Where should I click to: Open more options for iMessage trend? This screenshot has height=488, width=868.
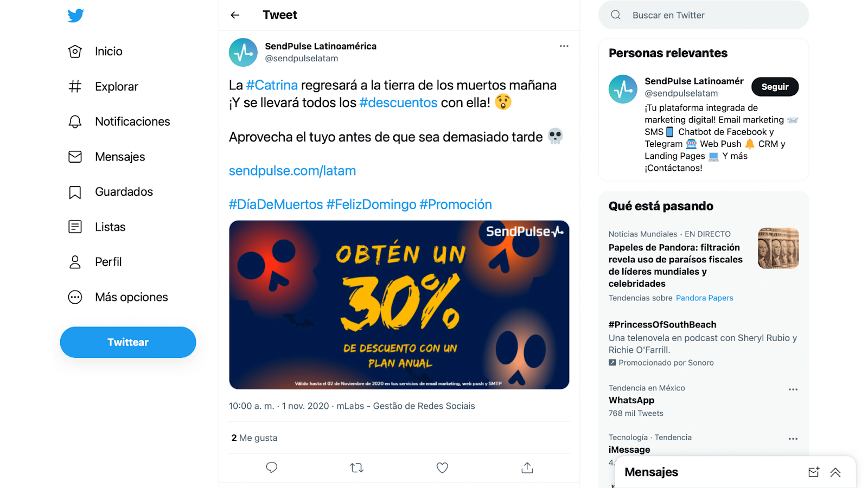(793, 439)
